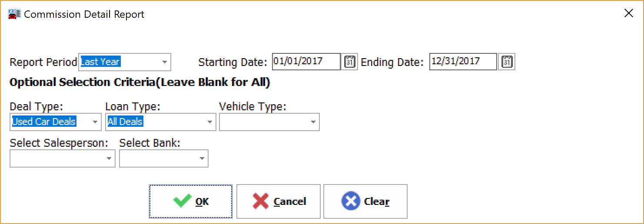Screen dimensions: 644x224
Task: Click the Optional Selection Criteria heading
Action: pyautogui.click(x=139, y=82)
